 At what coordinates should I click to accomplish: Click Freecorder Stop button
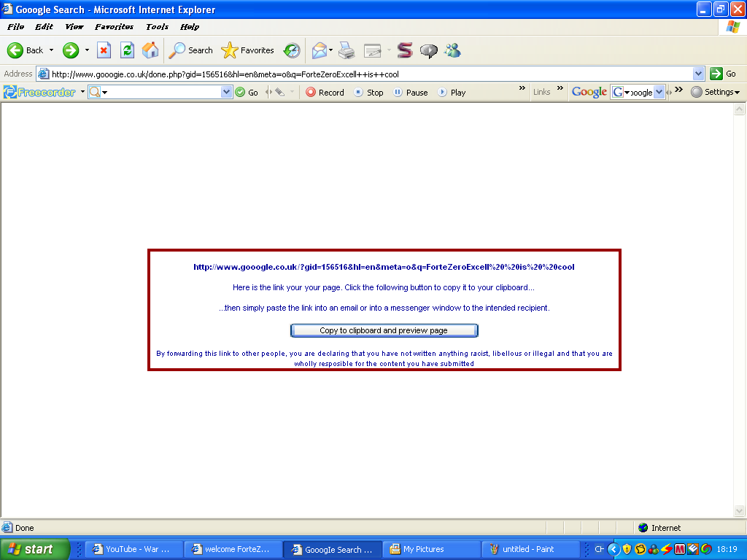368,93
